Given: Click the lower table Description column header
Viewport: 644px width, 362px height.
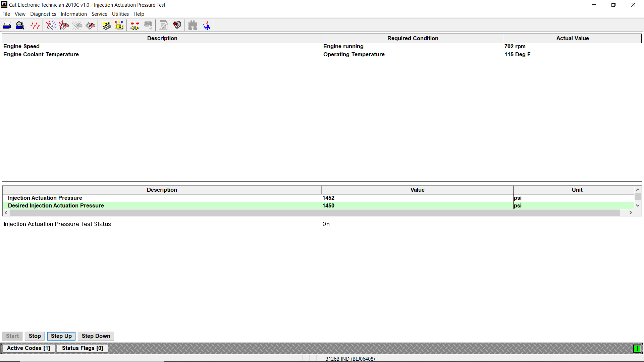Looking at the screenshot, I should 162,190.
